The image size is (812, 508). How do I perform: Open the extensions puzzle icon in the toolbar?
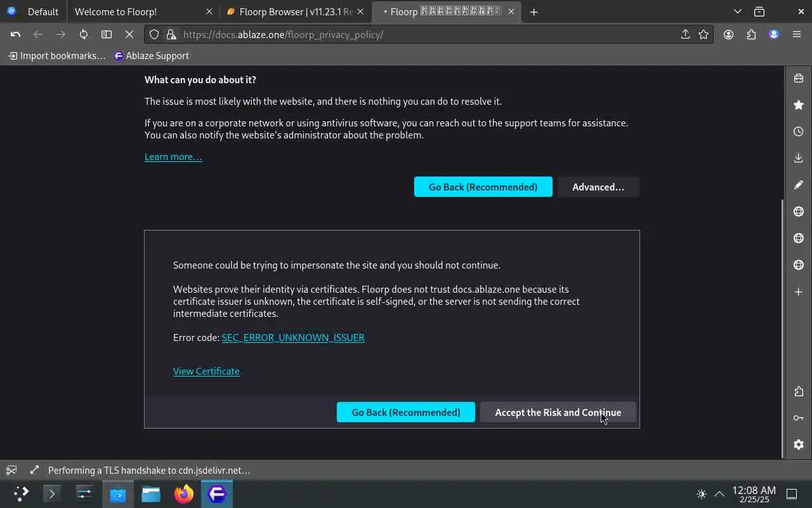751,34
